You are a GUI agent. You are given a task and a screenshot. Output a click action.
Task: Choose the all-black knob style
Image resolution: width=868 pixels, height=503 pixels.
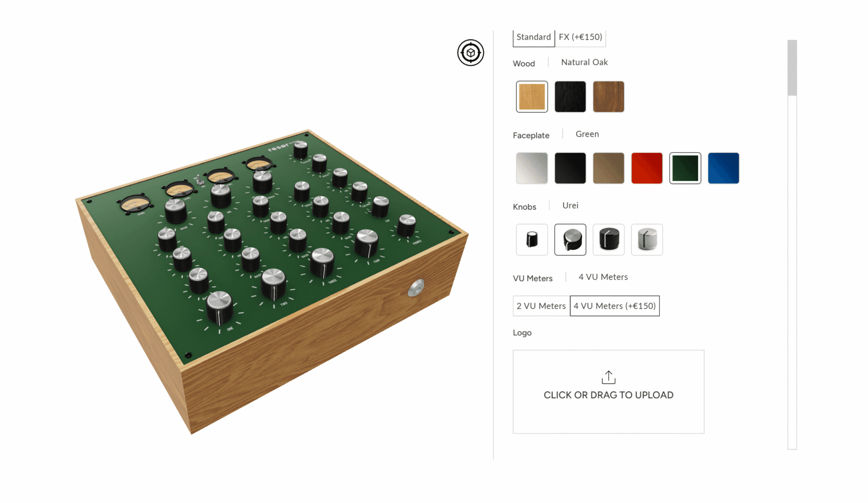tap(609, 239)
